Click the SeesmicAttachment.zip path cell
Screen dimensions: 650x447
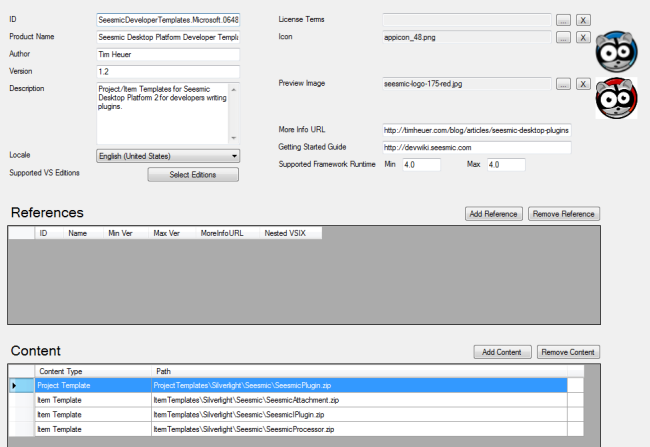[359, 400]
